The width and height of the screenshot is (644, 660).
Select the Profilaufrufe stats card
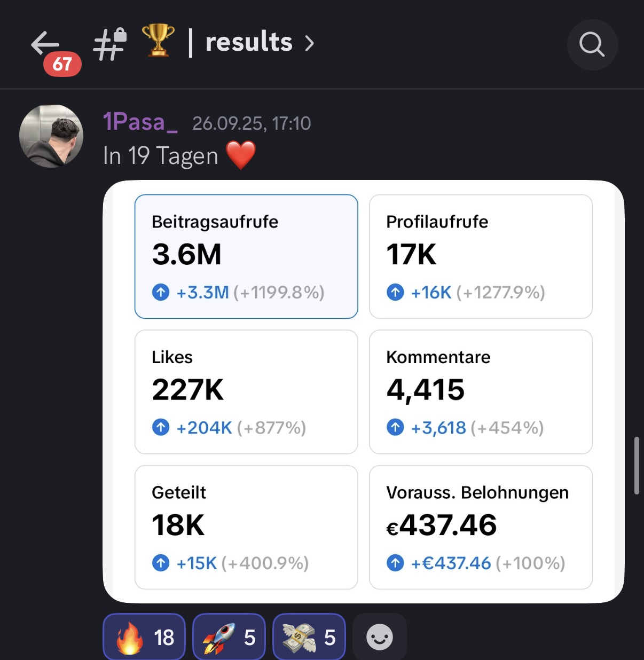(x=481, y=256)
